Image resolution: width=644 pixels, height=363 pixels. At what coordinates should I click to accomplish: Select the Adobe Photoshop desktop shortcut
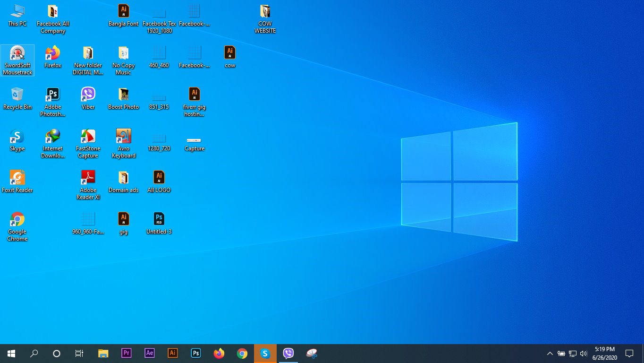(53, 102)
